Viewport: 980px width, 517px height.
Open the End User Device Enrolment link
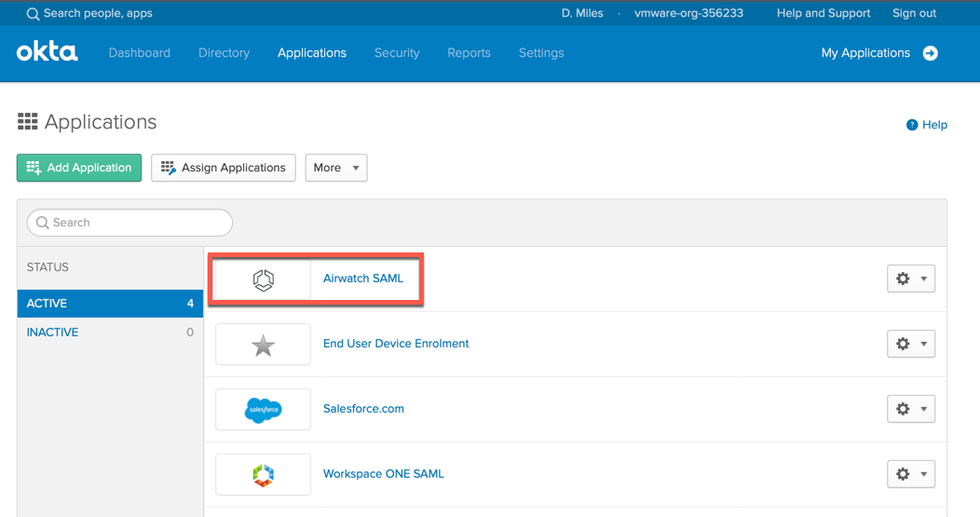396,343
